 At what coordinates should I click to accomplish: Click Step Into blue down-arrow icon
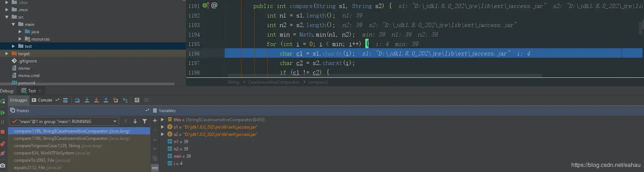pyautogui.click(x=87, y=100)
